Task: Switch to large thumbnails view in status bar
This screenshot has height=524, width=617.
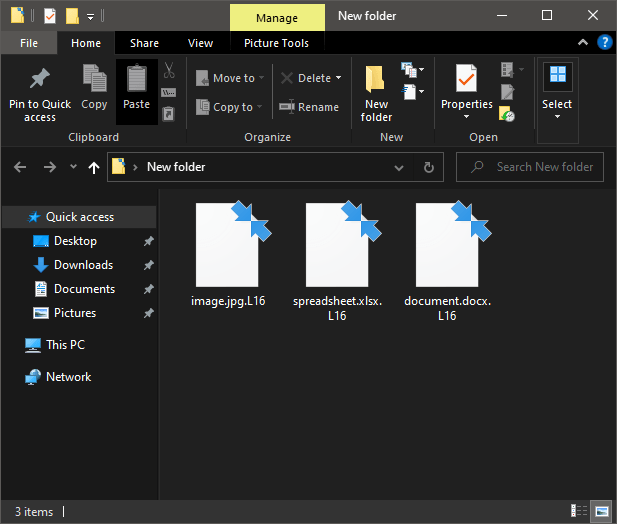Action: click(601, 511)
